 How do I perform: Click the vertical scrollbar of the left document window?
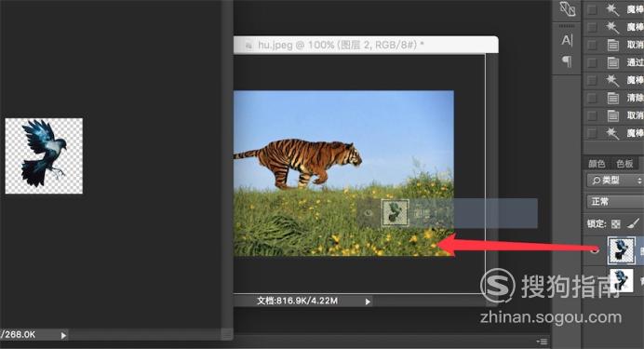pyautogui.click(x=227, y=164)
